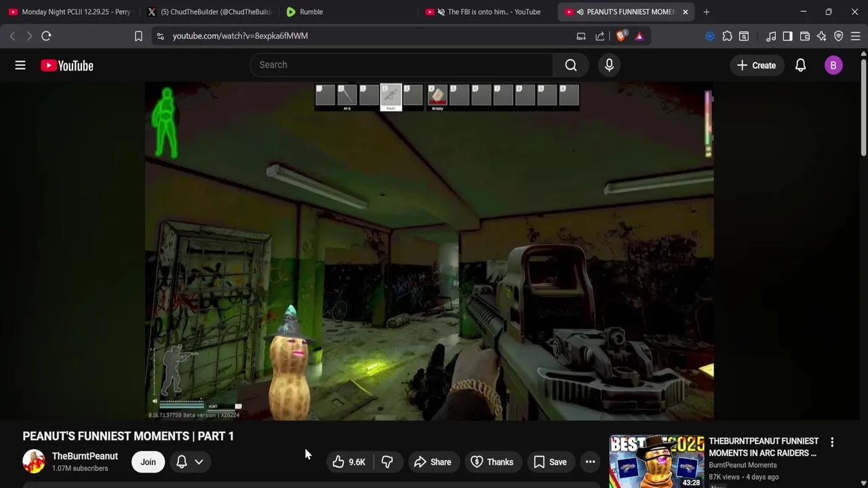868x488 pixels.
Task: Click the YouTube search input field
Action: (x=401, y=65)
